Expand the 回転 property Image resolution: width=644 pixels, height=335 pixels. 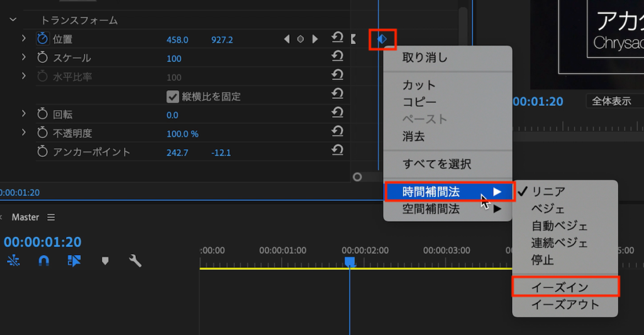[x=24, y=113]
